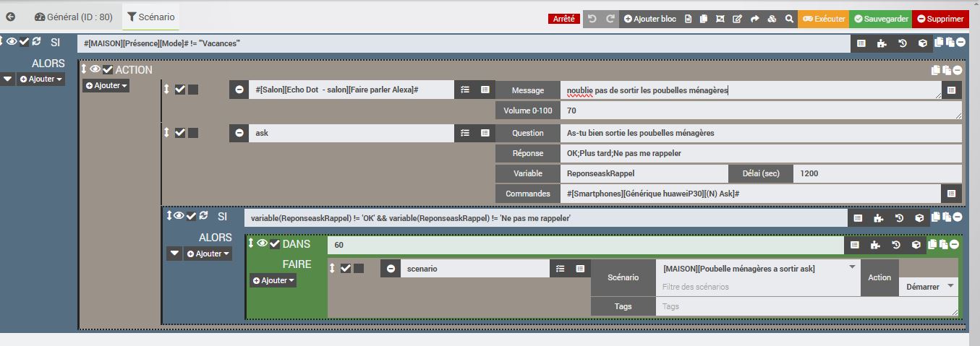The width and height of the screenshot is (980, 346).
Task: Click the Volume 0-100 field showing 70
Action: click(x=759, y=111)
